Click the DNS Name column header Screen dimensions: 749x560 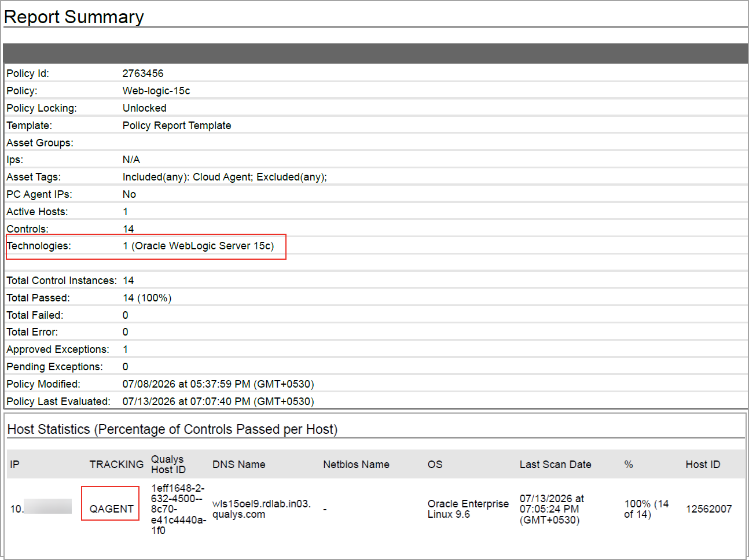click(238, 465)
